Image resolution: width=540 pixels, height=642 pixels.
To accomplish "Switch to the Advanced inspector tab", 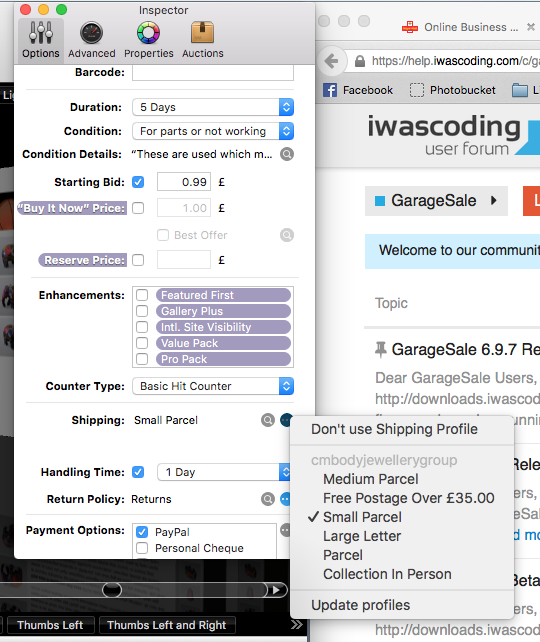I will pos(92,40).
